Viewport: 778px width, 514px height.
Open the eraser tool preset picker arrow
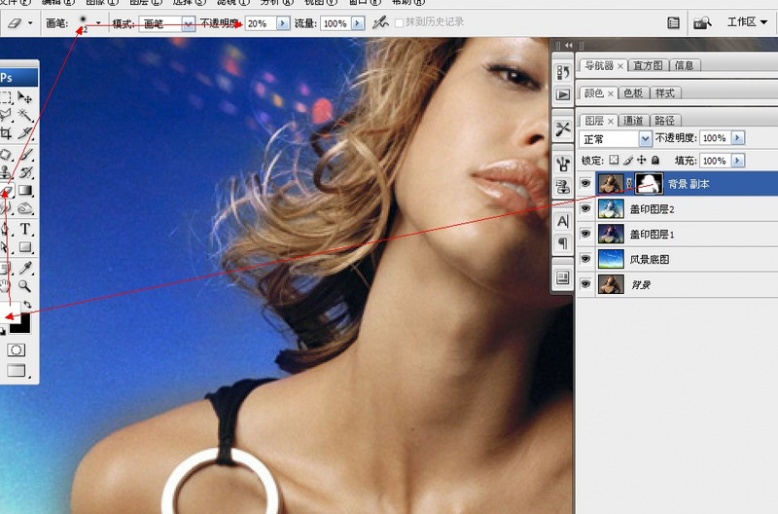[x=30, y=23]
